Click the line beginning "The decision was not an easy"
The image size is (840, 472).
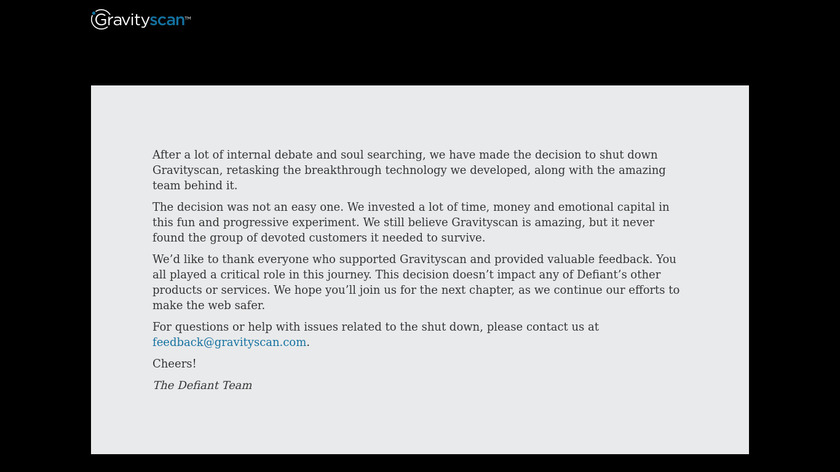pyautogui.click(x=410, y=207)
